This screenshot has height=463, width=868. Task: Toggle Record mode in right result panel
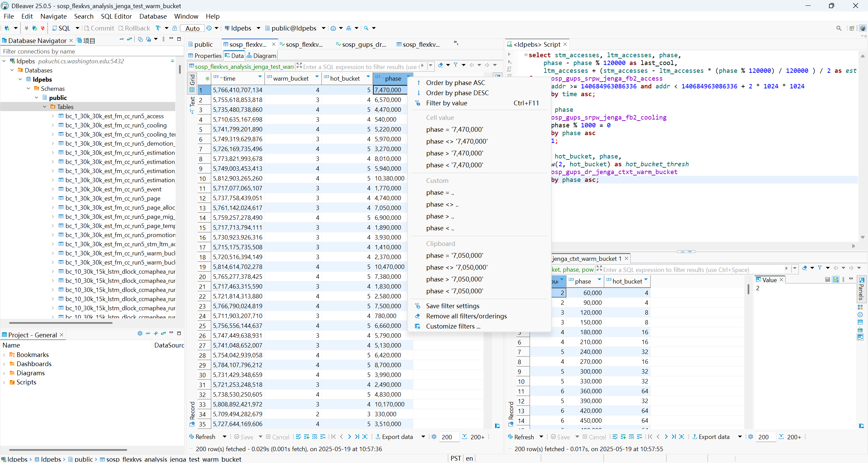(x=511, y=414)
